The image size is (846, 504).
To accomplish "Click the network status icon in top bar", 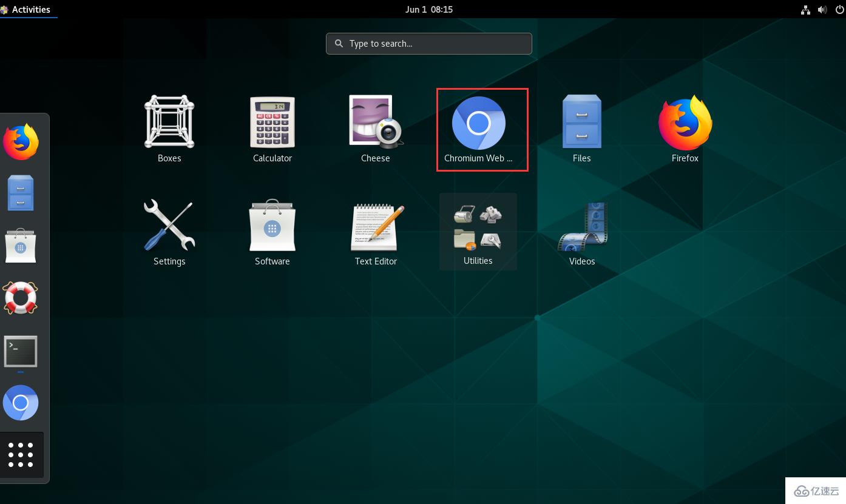I will pyautogui.click(x=805, y=10).
